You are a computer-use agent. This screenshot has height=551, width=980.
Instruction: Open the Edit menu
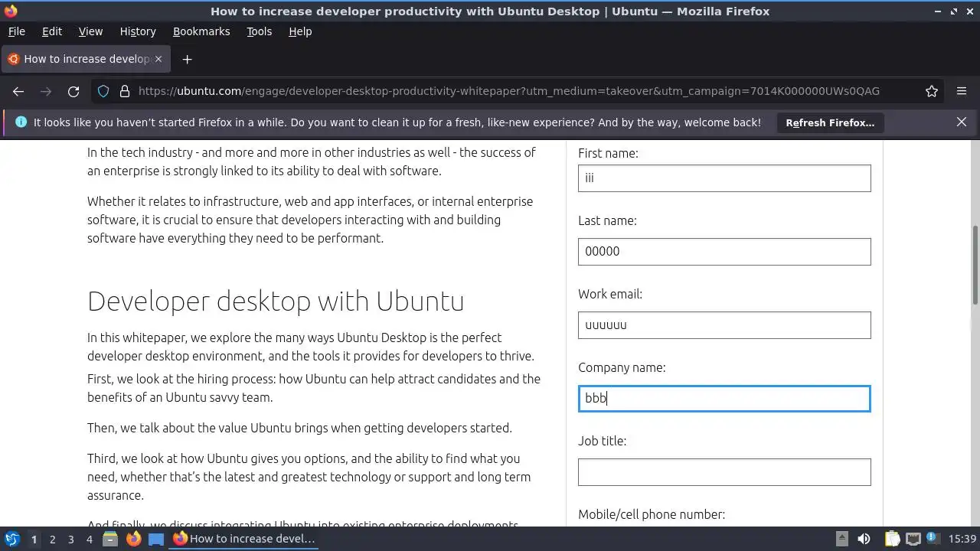52,31
